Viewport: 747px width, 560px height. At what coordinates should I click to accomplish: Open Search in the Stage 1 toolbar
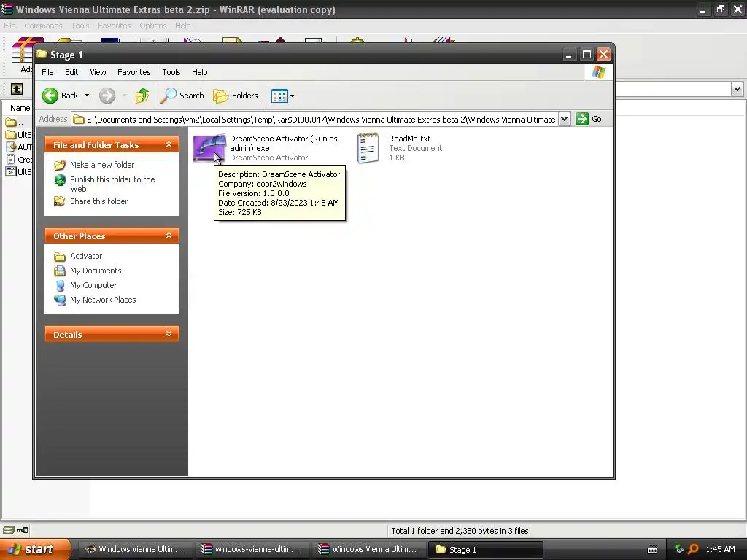(x=182, y=96)
